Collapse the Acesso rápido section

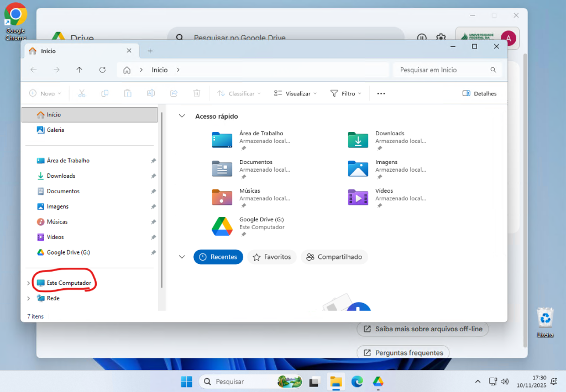pos(181,116)
